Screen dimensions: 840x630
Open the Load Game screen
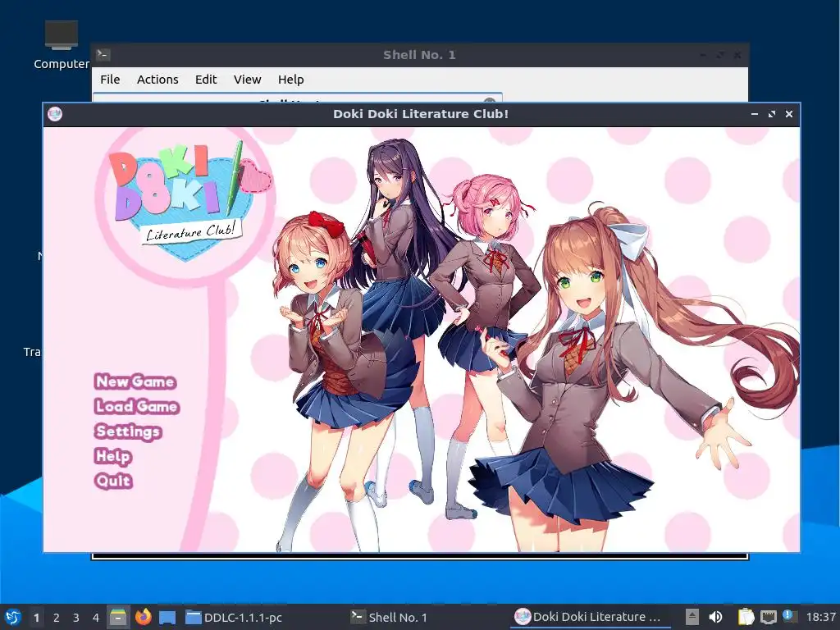[x=137, y=407]
